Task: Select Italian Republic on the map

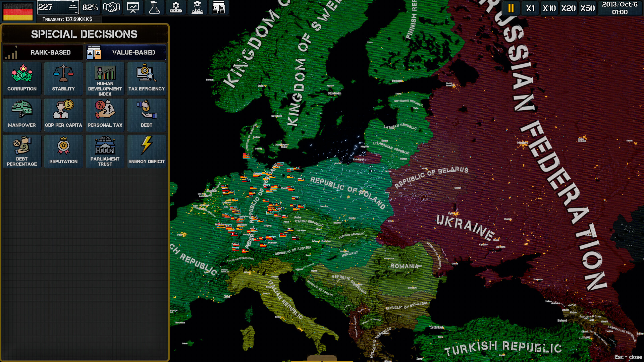Action: point(285,299)
